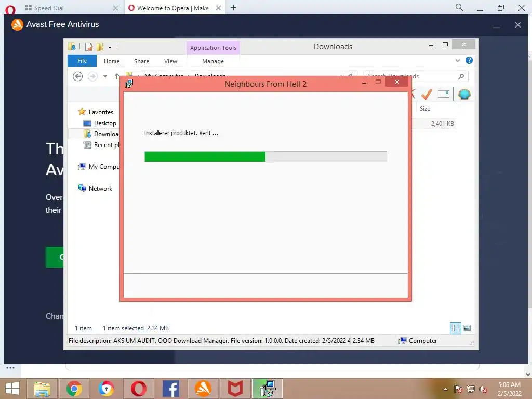532x399 pixels.
Task: Click Opera's search tabs magnifier icon
Action: (459, 7)
